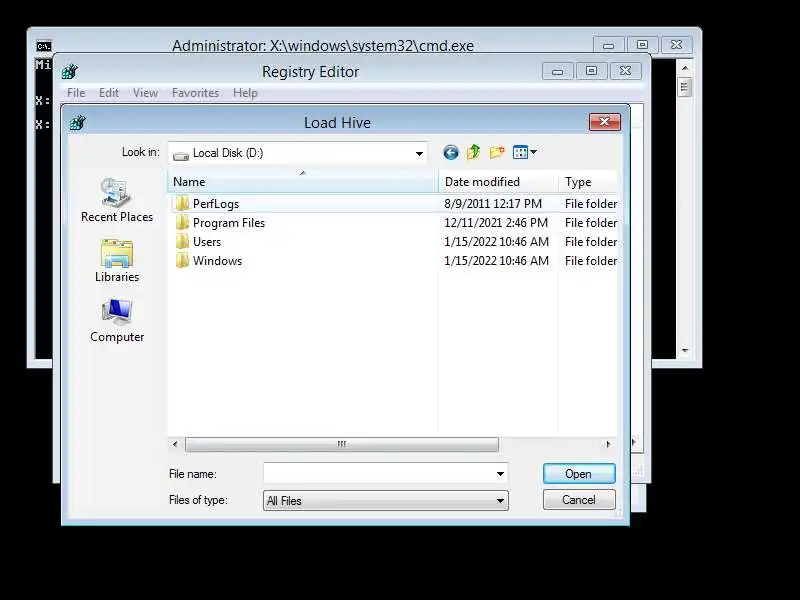Click cmd window scroll down arrow
The width and height of the screenshot is (800, 600).
pyautogui.click(x=685, y=351)
